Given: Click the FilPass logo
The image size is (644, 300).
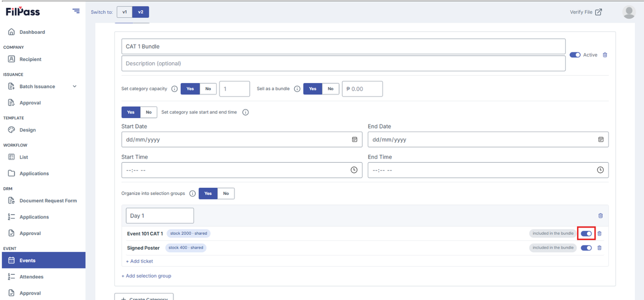Looking at the screenshot, I should (x=23, y=11).
